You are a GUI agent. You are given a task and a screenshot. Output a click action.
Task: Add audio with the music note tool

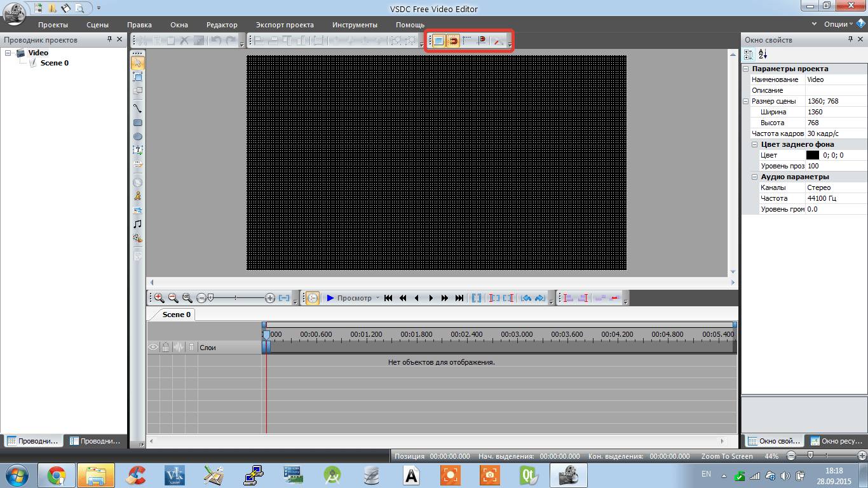138,224
